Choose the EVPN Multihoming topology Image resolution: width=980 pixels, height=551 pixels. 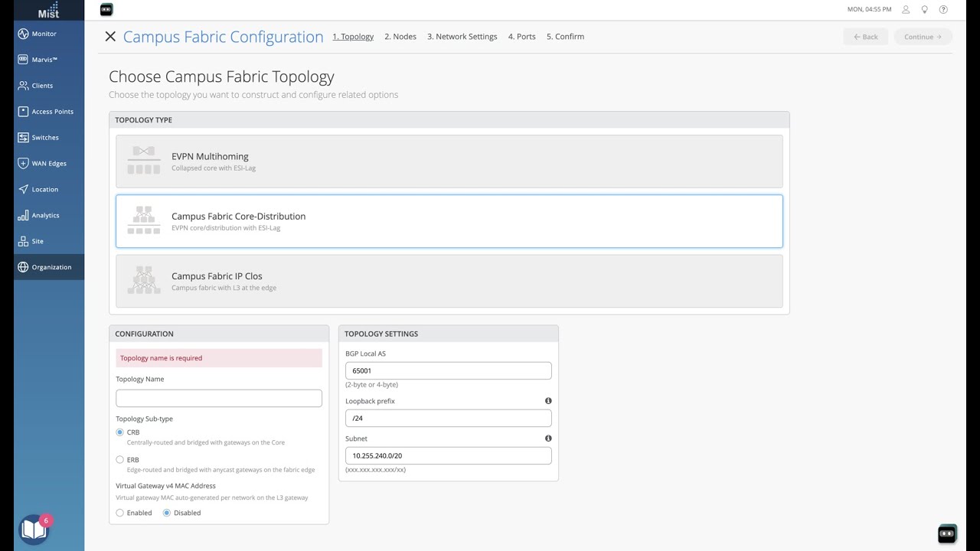449,161
